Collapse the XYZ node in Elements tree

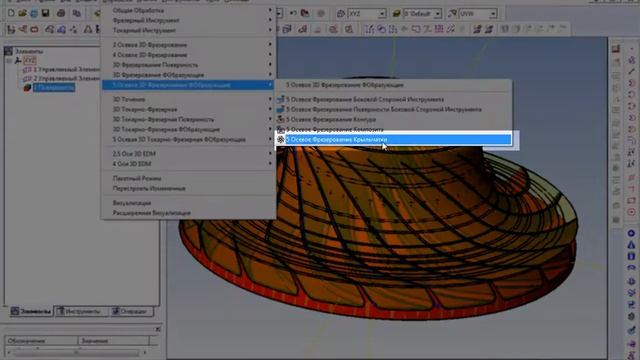click(9, 60)
